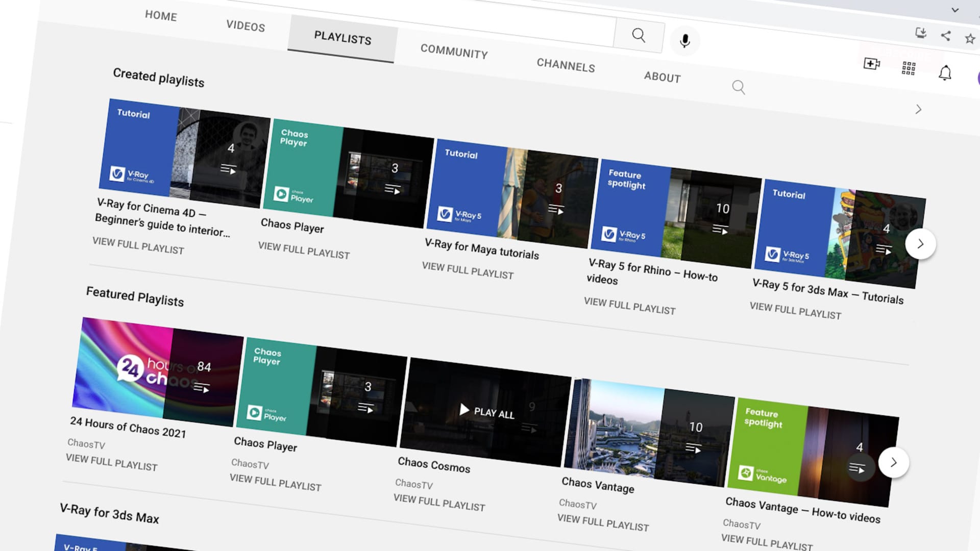This screenshot has width=980, height=551.
Task: Click the Created playlists section heading
Action: pyautogui.click(x=158, y=78)
